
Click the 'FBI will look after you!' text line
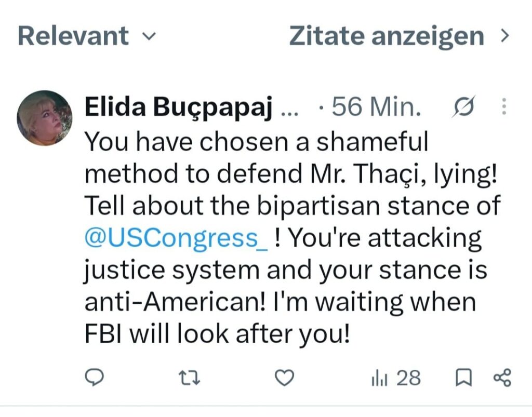tap(217, 334)
